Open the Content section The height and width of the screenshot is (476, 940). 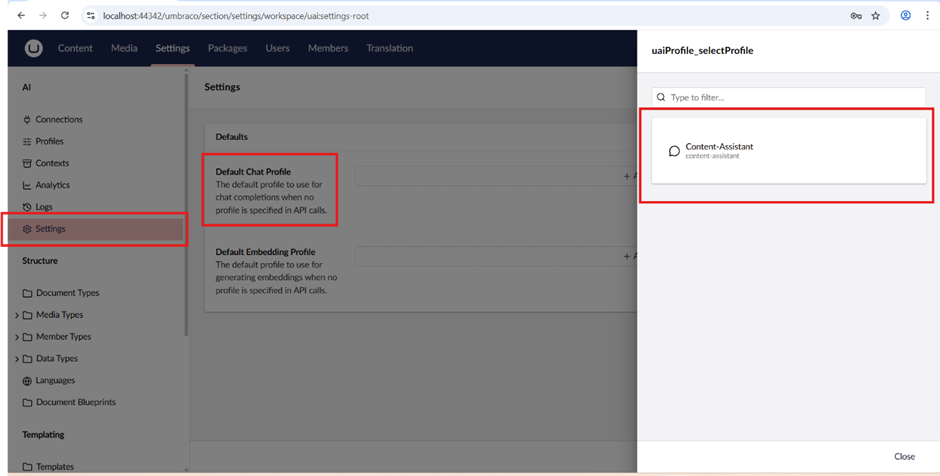75,48
